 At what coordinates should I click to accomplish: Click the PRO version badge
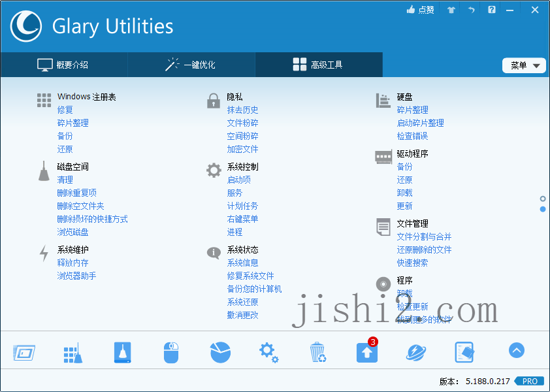tap(530, 381)
